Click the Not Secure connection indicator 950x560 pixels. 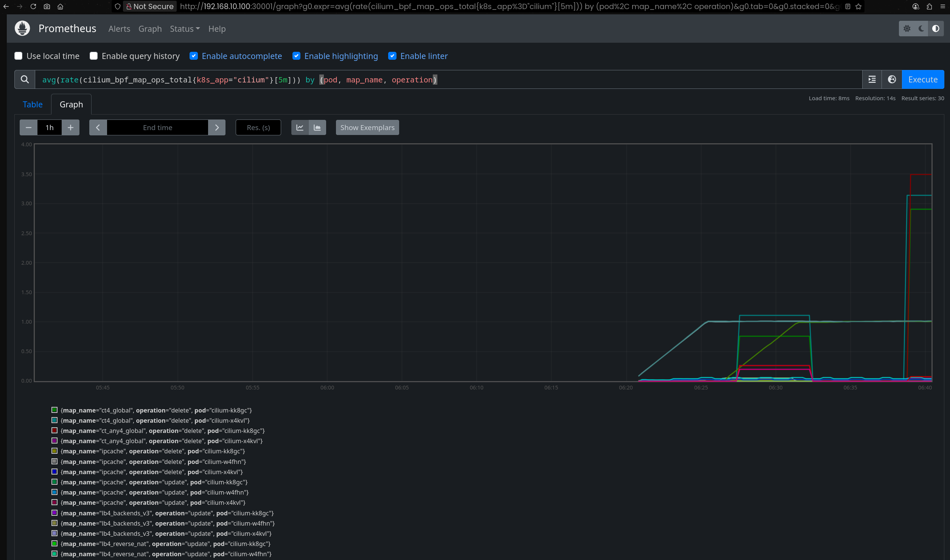tap(150, 6)
